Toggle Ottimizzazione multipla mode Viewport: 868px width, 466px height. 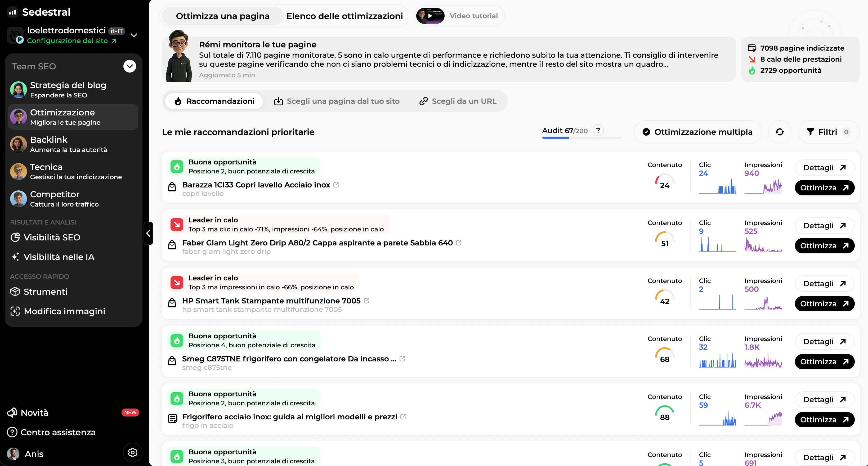point(697,132)
